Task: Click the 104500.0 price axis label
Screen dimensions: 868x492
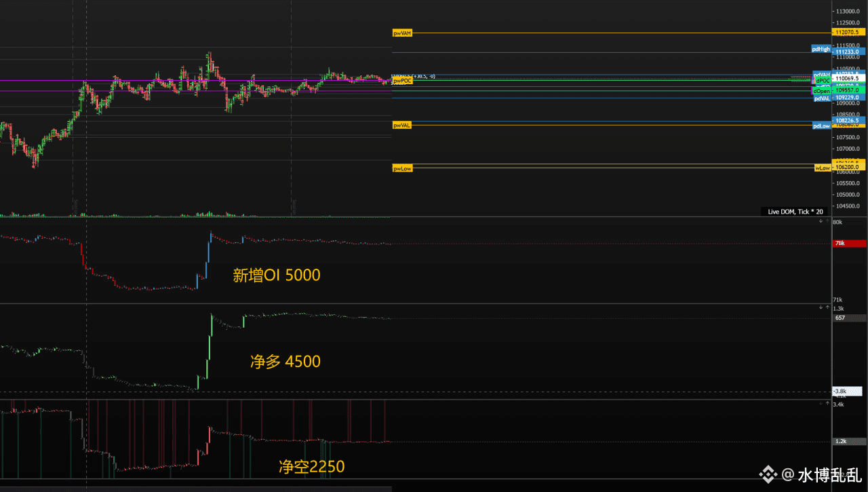Action: 848,206
